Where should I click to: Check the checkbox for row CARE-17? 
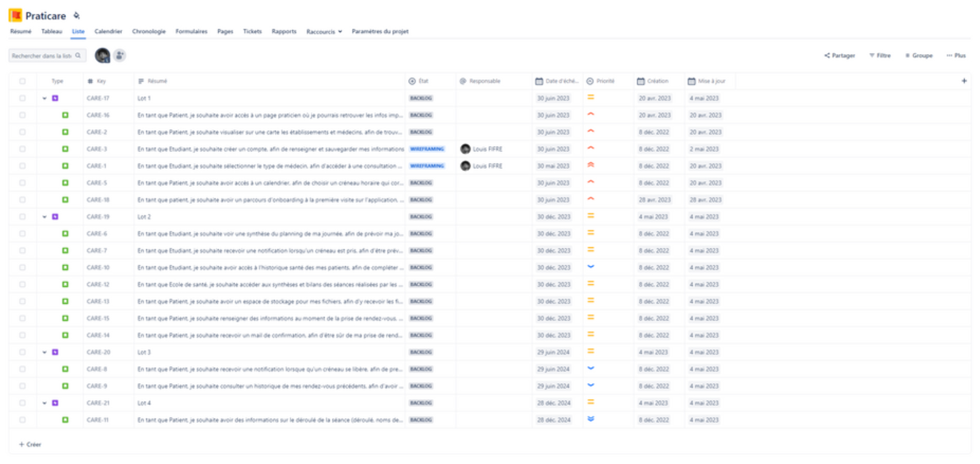click(22, 98)
